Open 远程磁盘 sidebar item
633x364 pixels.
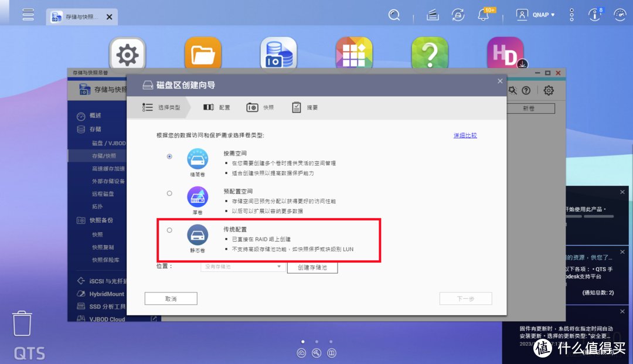point(103,193)
